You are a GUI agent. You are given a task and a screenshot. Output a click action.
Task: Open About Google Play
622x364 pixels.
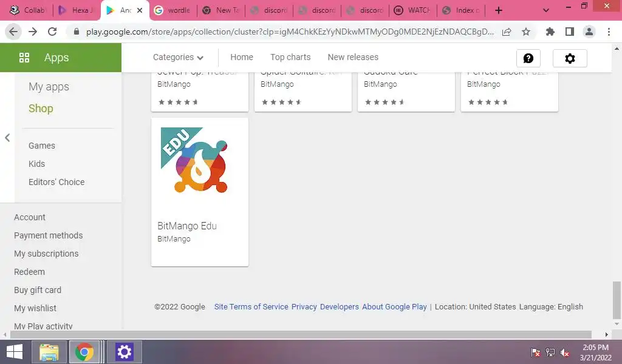394,306
